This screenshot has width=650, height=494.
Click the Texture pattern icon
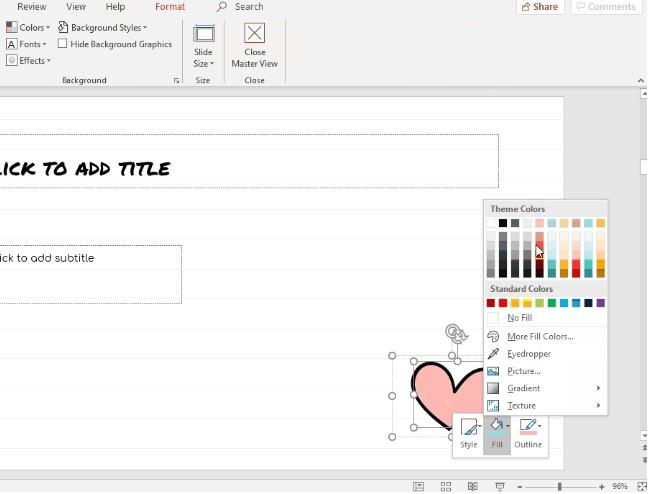(493, 406)
